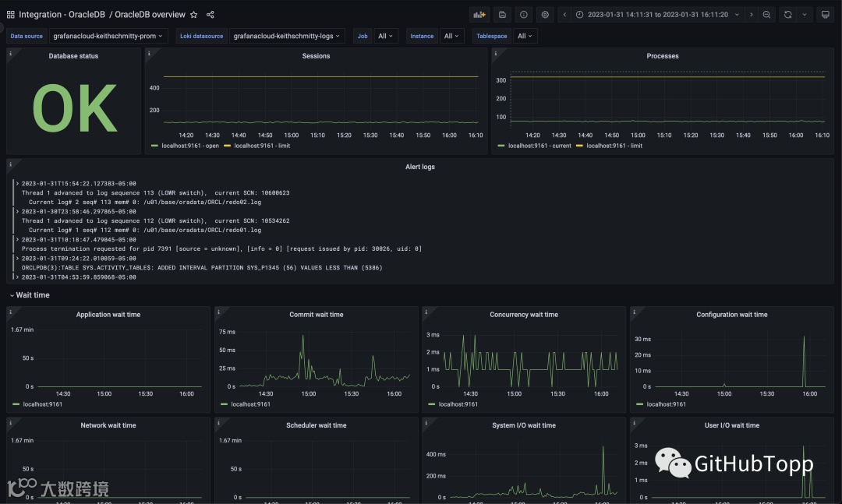Show info for Scheduler wait time panel
The image size is (842, 504).
218,422
